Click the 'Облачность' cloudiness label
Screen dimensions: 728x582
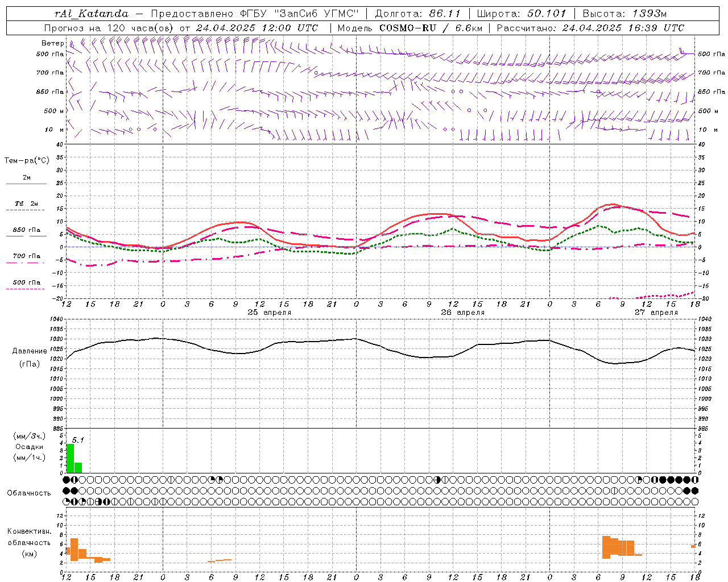tap(29, 493)
